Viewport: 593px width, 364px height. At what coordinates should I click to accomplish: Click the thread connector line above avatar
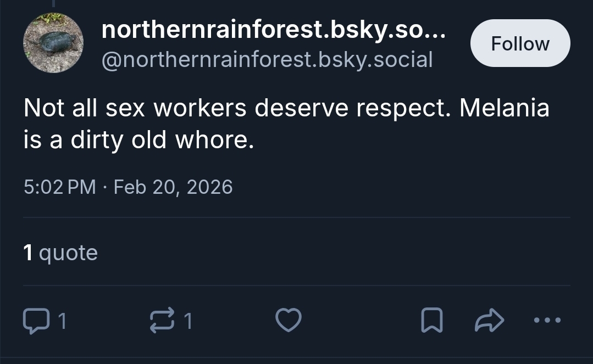coord(53,3)
